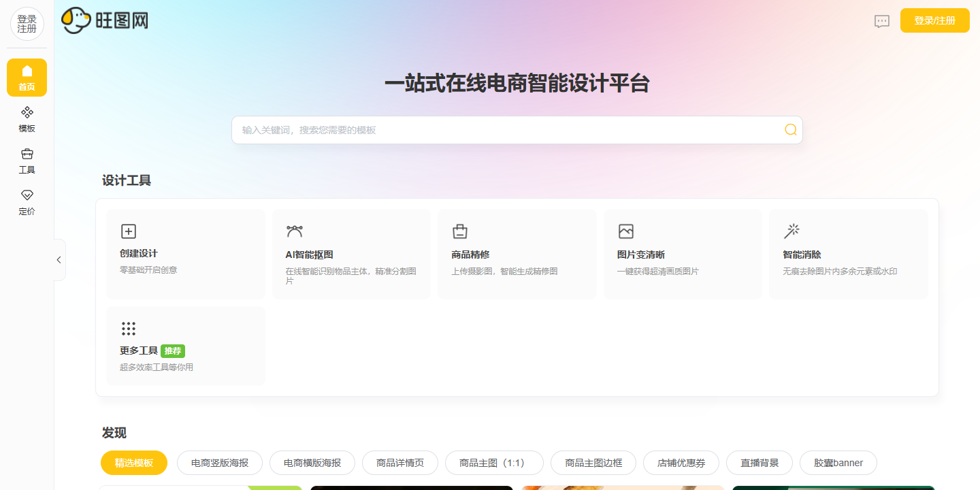980x490 pixels.
Task: Open 工具 in the sidebar
Action: [27, 161]
